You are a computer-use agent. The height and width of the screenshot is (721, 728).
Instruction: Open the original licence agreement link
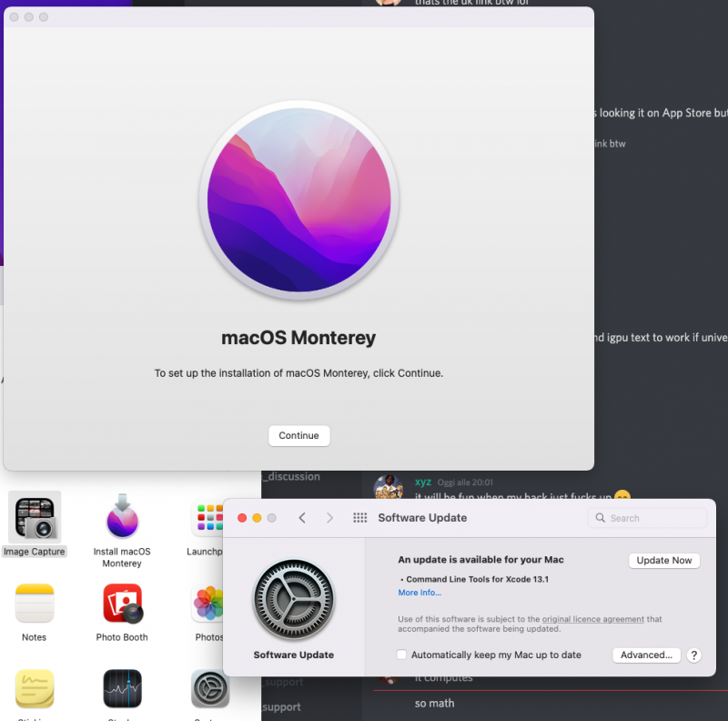[593, 619]
